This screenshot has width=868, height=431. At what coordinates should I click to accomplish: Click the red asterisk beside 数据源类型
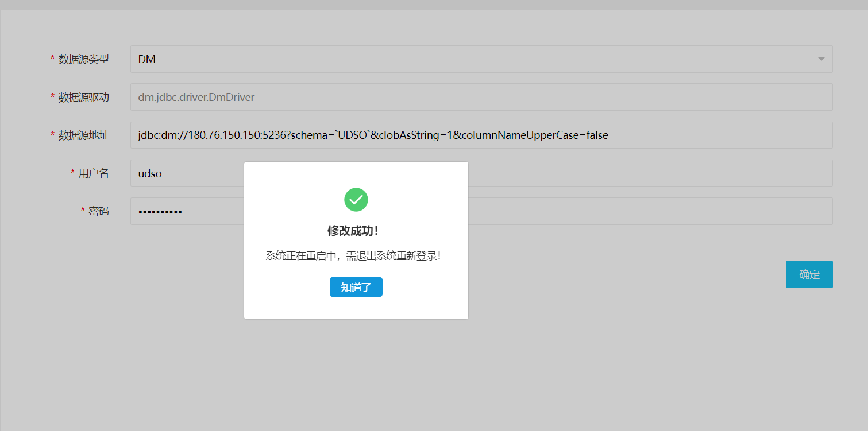click(x=53, y=59)
